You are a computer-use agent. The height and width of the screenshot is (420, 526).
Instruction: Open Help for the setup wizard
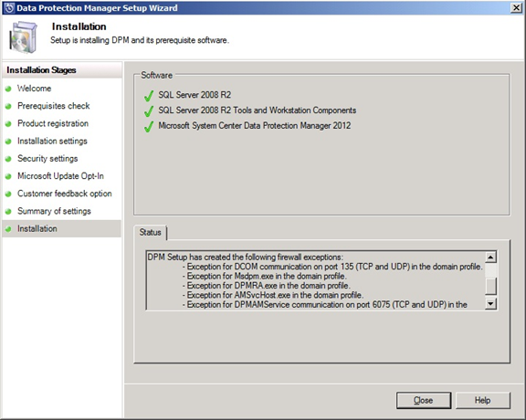(x=483, y=400)
